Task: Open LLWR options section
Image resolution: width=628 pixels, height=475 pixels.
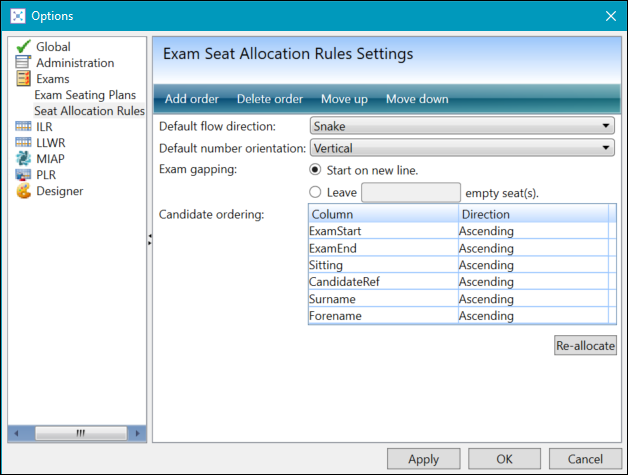Action: pyautogui.click(x=51, y=143)
